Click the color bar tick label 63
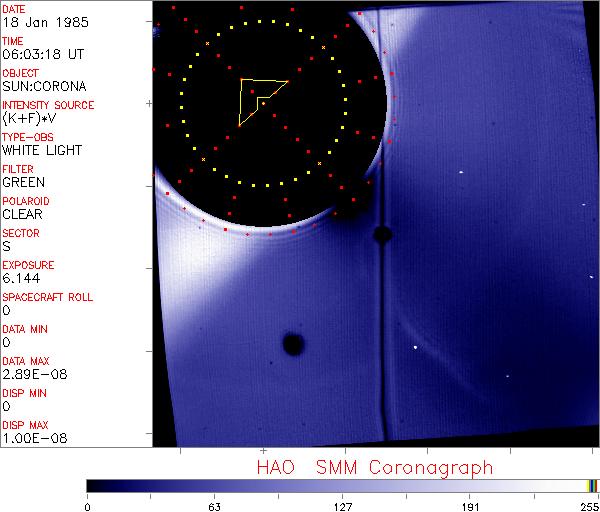The width and height of the screenshot is (600, 512). tap(214, 505)
